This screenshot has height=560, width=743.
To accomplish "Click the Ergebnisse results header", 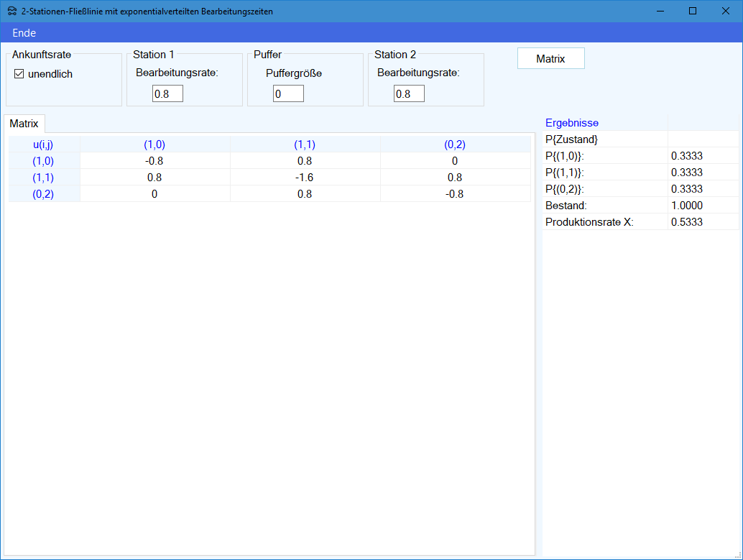I will coord(572,123).
